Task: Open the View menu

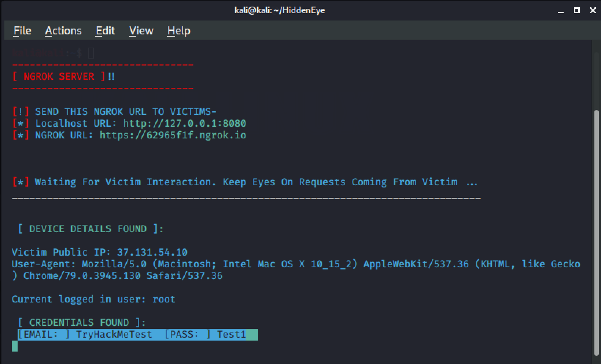Action: pyautogui.click(x=141, y=31)
